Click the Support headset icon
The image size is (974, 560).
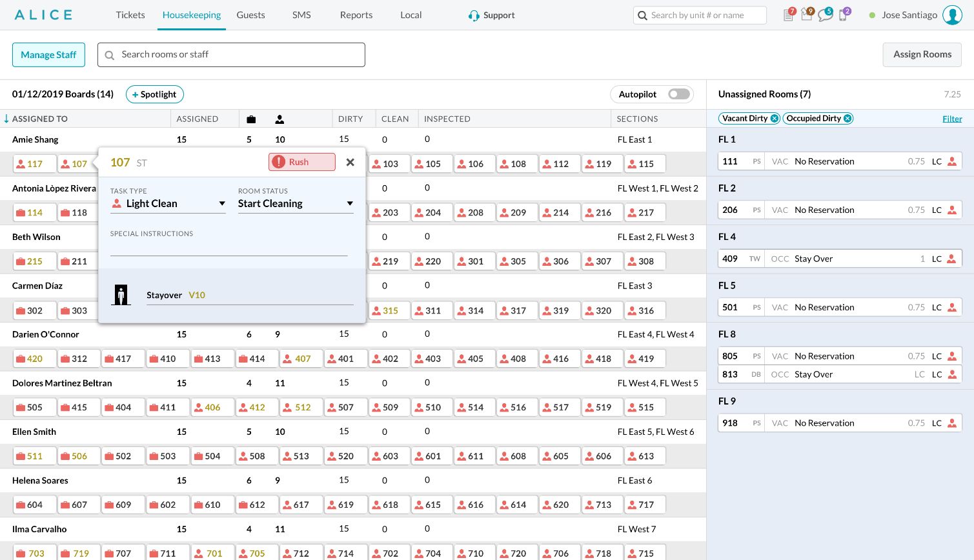click(x=474, y=15)
